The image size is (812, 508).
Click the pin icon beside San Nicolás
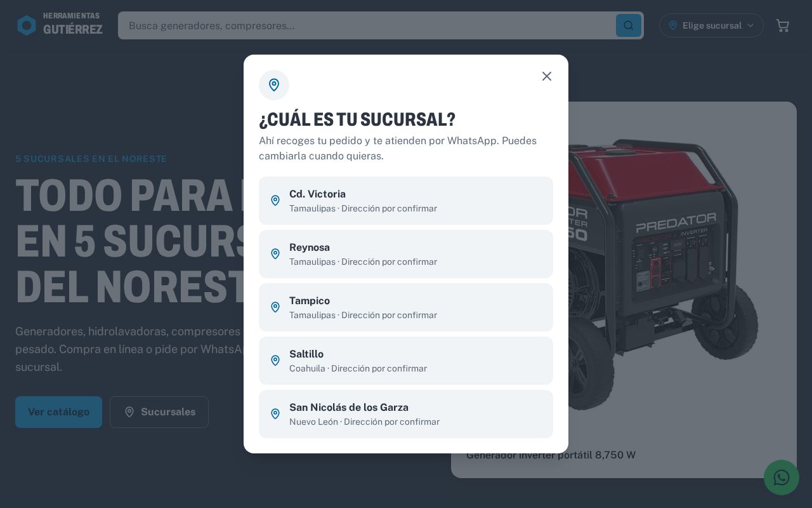[x=275, y=414]
